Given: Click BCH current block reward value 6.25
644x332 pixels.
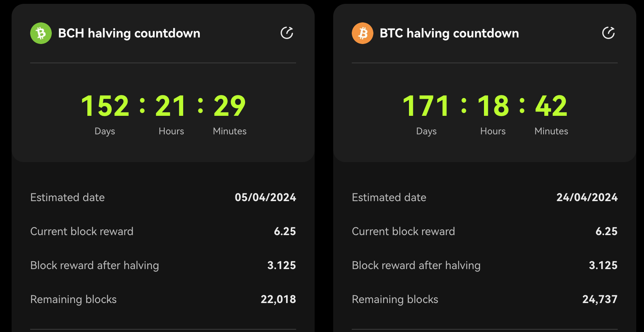Looking at the screenshot, I should click(285, 232).
